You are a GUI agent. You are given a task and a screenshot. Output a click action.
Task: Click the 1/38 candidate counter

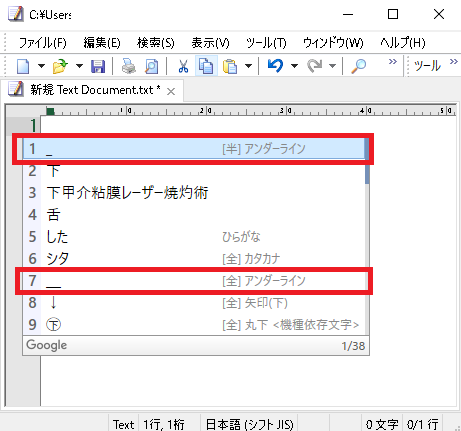coord(353,346)
